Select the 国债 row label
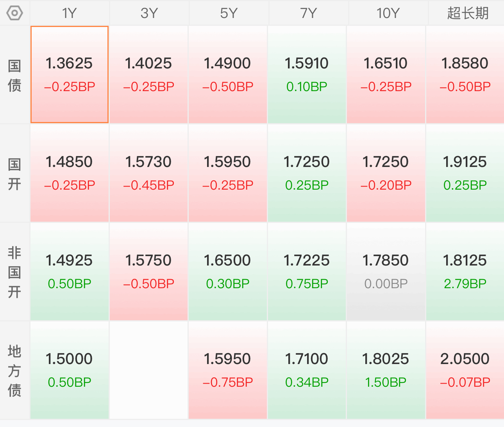 pos(14,75)
